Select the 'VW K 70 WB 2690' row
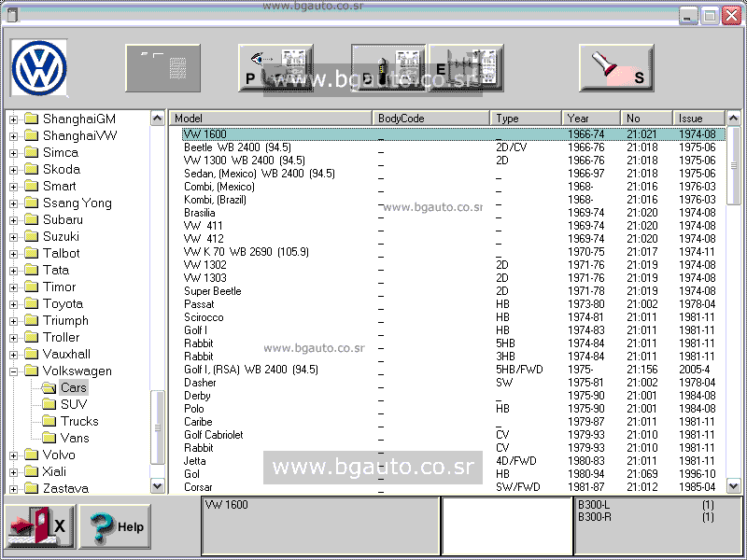The image size is (747, 560). (454, 251)
